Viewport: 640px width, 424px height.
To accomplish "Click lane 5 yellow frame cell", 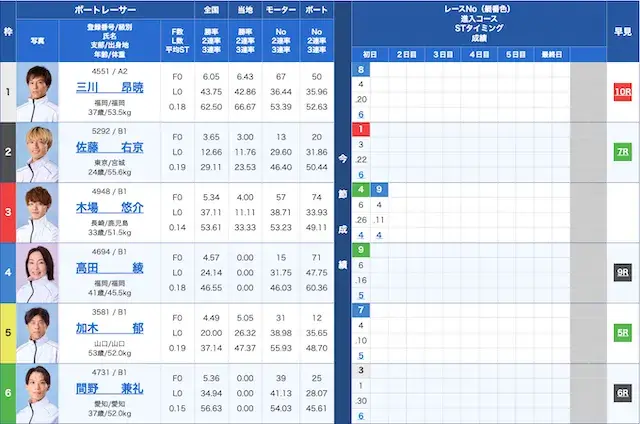I will 8,333.
